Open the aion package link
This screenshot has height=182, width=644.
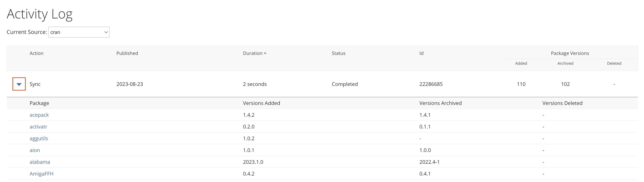pos(35,150)
